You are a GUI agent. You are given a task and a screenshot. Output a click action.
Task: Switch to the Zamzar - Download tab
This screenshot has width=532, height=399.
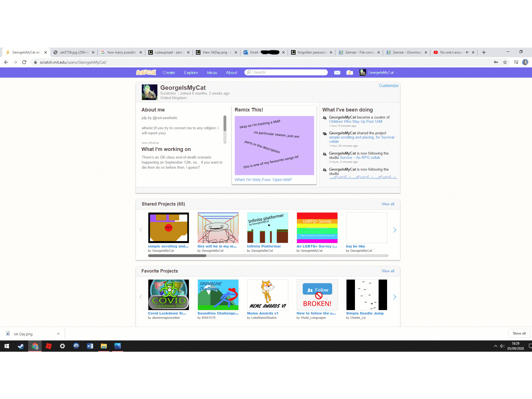(406, 52)
